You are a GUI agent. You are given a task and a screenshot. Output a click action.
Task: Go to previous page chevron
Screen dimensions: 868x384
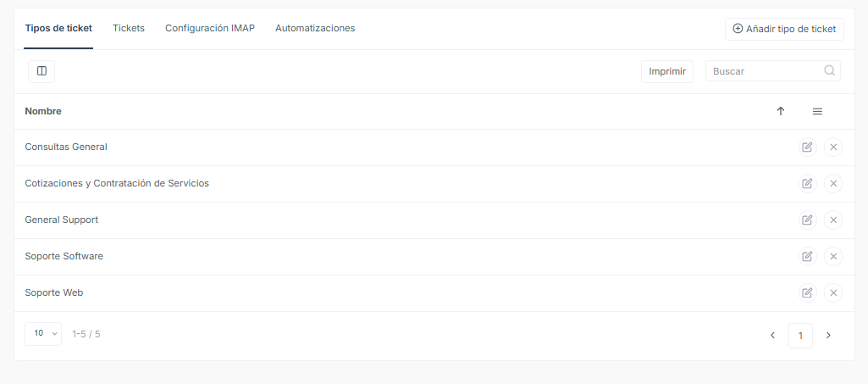click(773, 335)
